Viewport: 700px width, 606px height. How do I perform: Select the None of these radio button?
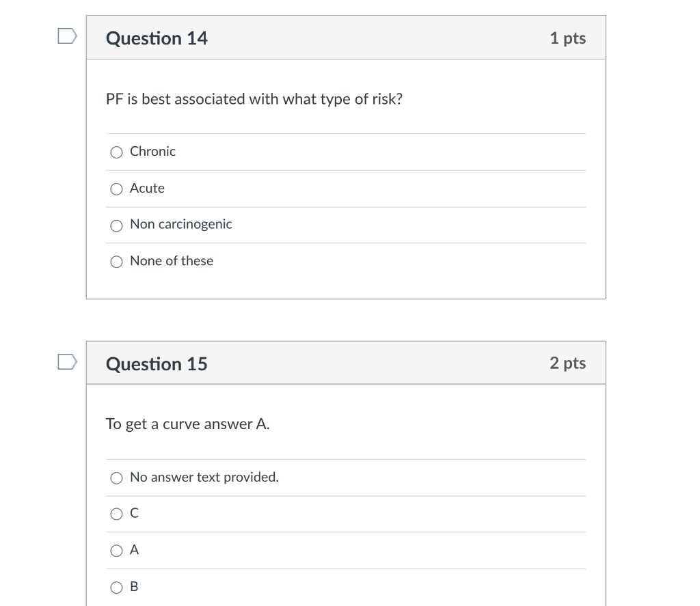[x=117, y=262]
